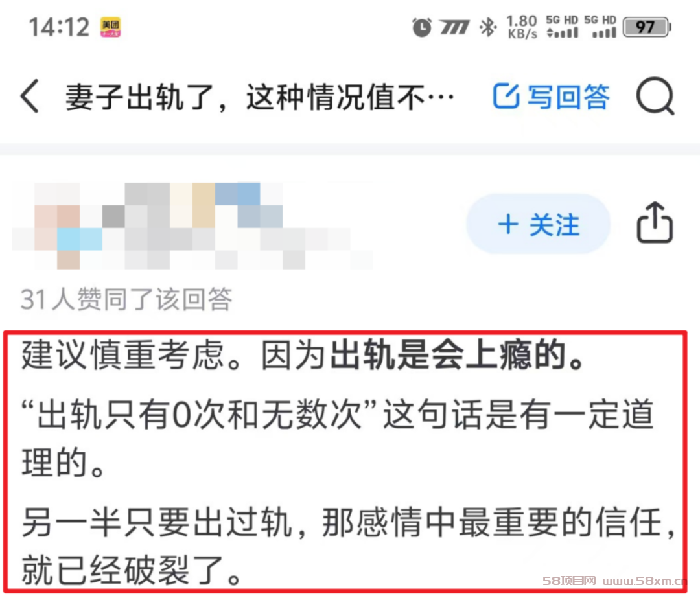Tap the Bluetooth status icon
The image size is (700, 598).
[487, 27]
